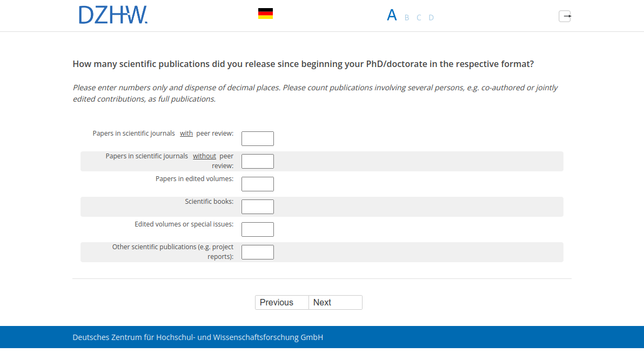
Task: Switch language using the German flag
Action: point(265,14)
